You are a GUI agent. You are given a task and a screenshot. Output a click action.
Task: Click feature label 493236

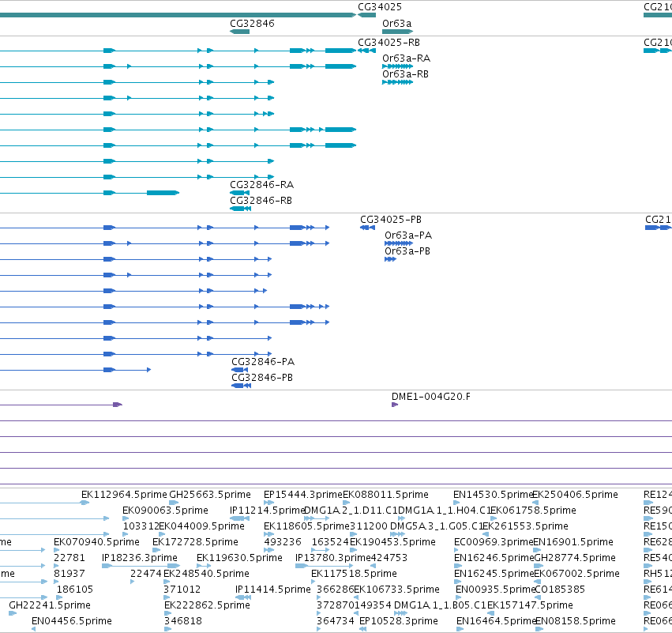(x=283, y=542)
